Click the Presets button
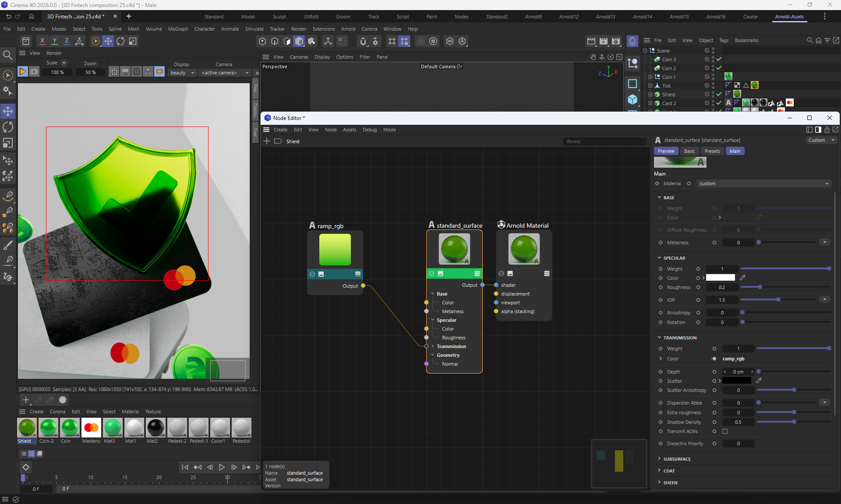Screen dimensions: 841x504 tap(712, 151)
